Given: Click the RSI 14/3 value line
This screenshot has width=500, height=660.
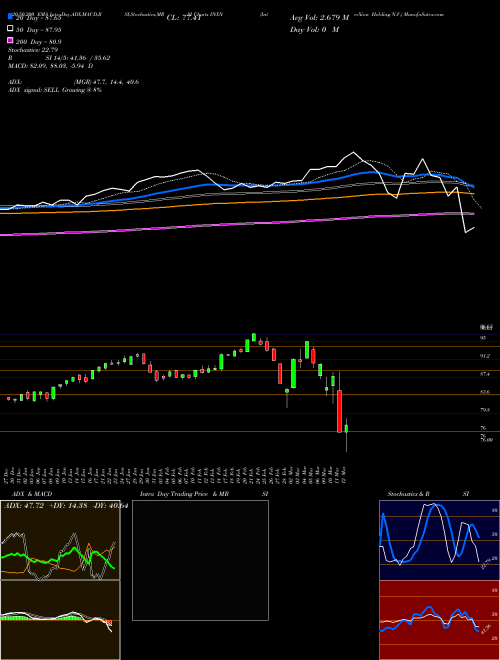Looking at the screenshot, I should [59, 58].
